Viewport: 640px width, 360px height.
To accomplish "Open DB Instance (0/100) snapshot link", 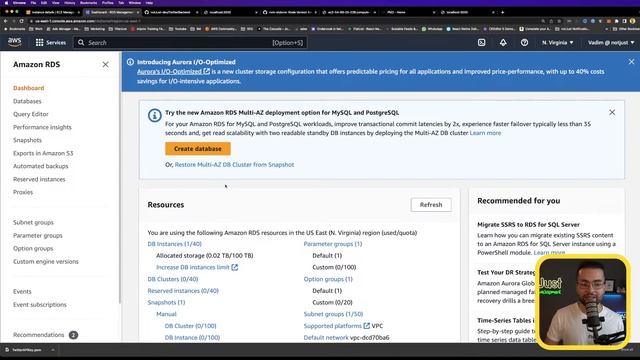I will click(x=192, y=338).
